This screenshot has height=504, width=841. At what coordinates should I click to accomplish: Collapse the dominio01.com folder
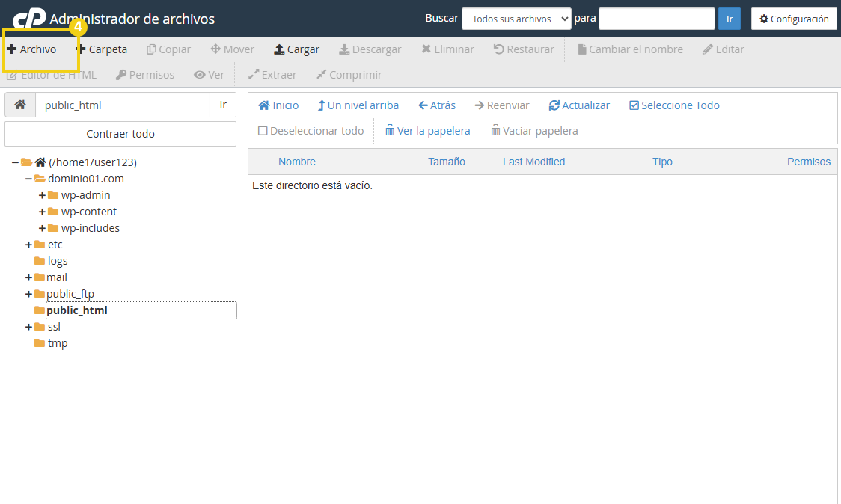point(28,179)
